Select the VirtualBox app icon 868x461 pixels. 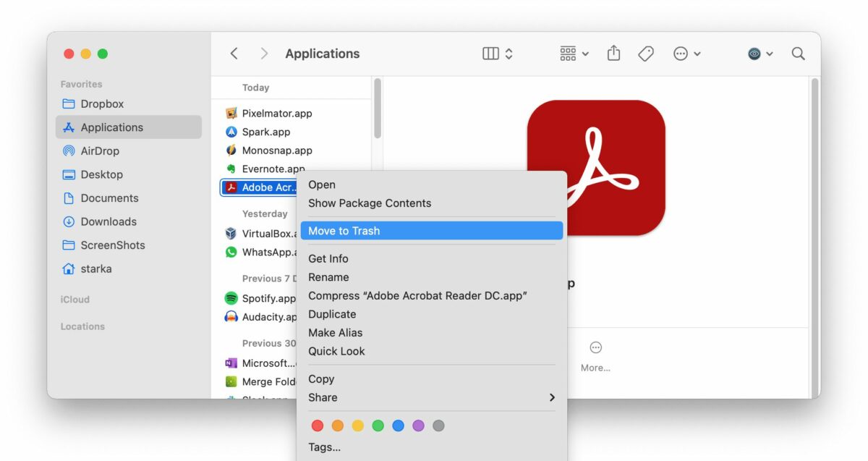point(231,234)
